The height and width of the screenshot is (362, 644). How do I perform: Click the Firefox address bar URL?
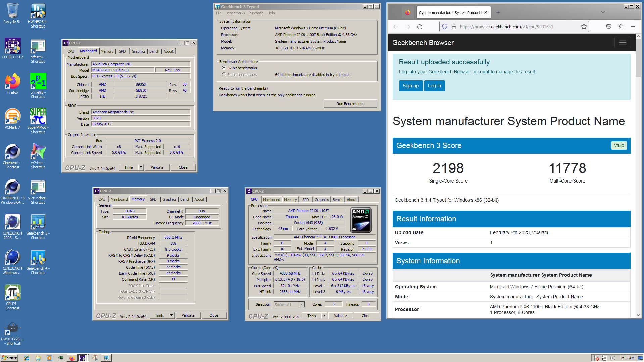[x=506, y=27]
